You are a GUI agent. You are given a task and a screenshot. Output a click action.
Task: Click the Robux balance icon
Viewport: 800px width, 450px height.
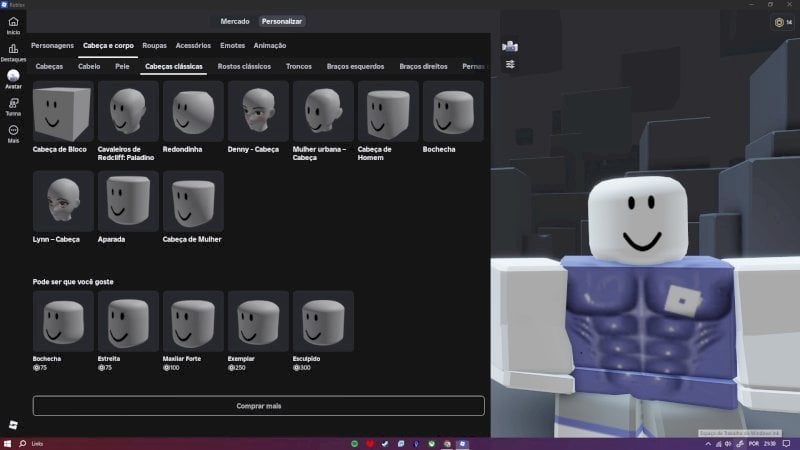click(x=781, y=22)
